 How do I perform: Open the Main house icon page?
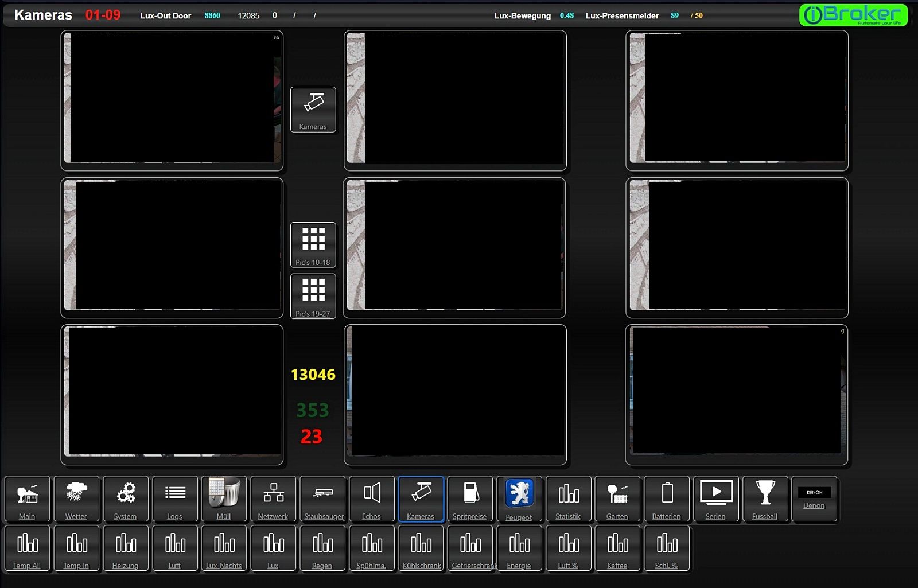(27, 499)
